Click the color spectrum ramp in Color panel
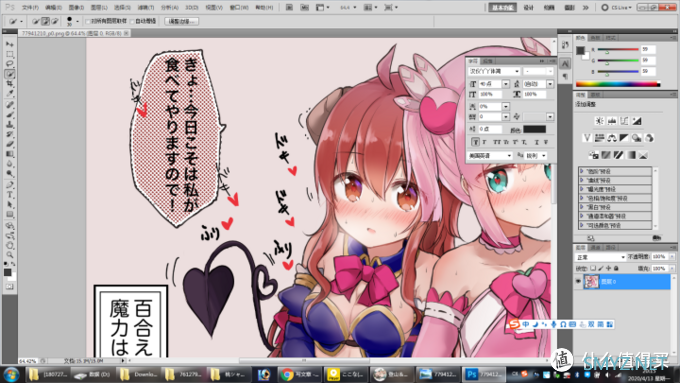 pos(618,84)
